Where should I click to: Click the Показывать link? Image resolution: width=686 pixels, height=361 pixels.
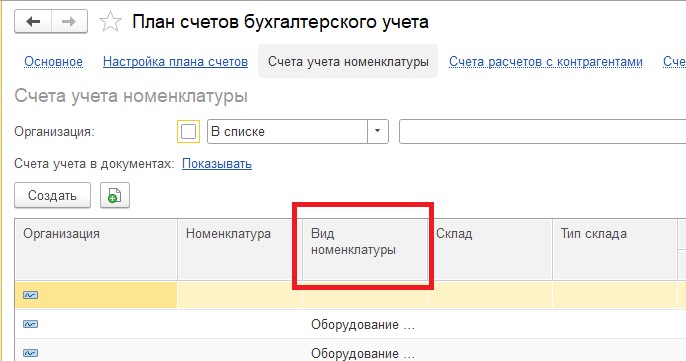click(217, 164)
